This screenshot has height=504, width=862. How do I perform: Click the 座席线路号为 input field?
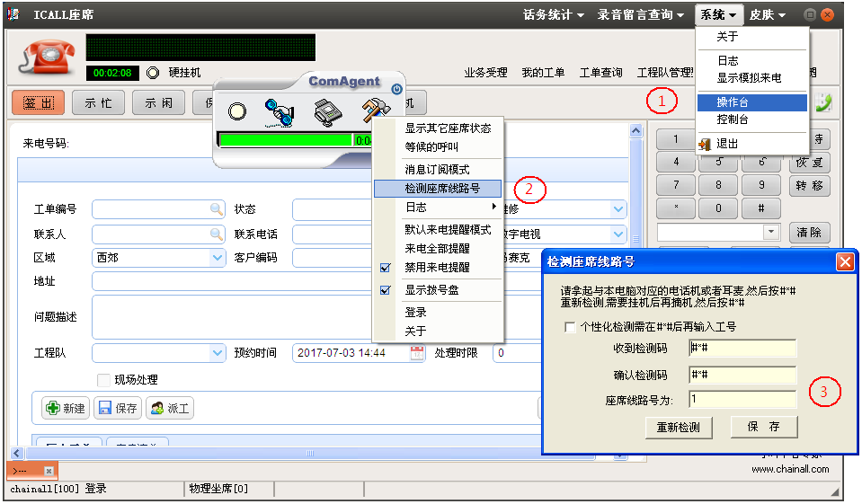[742, 399]
